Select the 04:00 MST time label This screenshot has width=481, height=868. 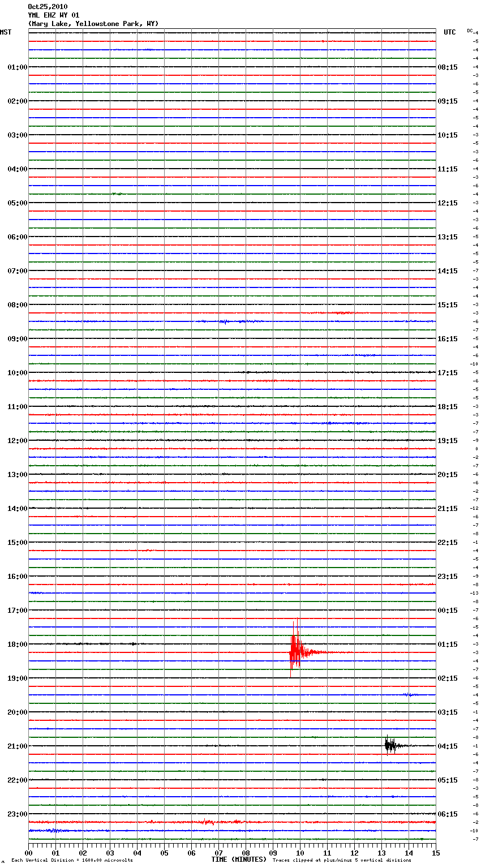click(x=17, y=169)
